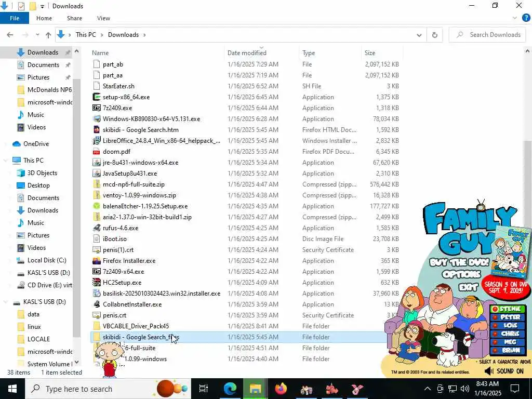This screenshot has height=399, width=532.
Task: Expand the address bar history dropdown
Action: pyautogui.click(x=419, y=35)
